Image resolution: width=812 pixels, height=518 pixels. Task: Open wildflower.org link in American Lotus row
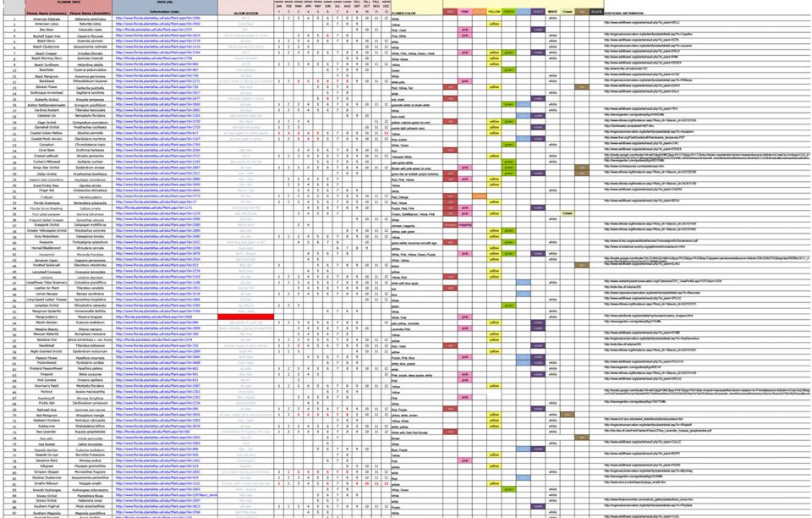coord(642,23)
